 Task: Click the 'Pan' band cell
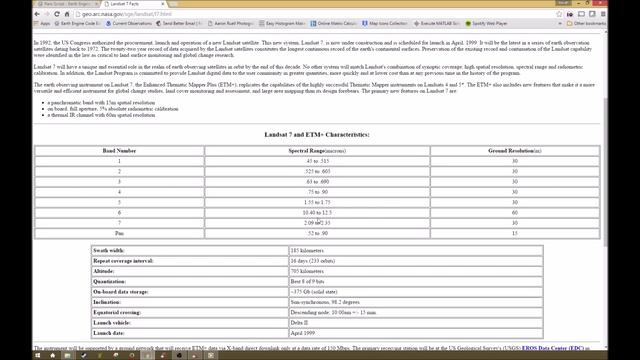click(x=119, y=233)
